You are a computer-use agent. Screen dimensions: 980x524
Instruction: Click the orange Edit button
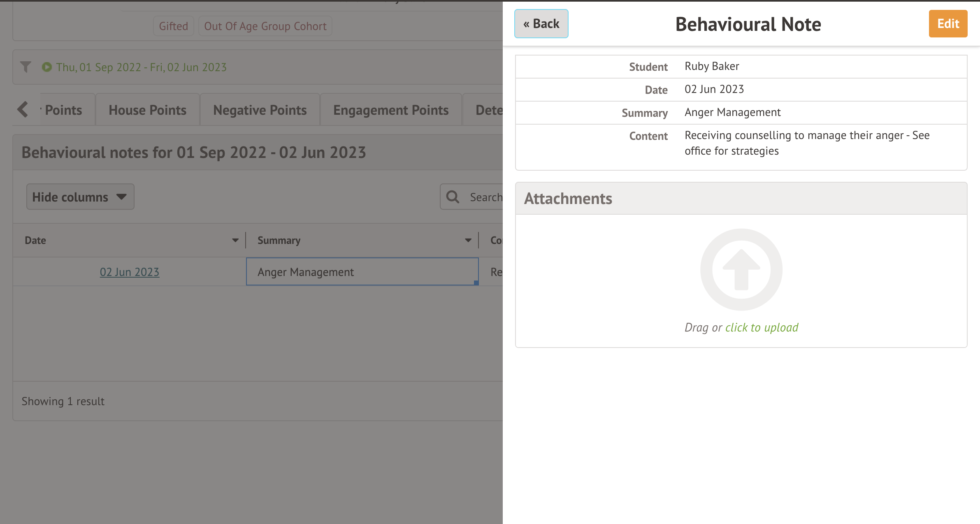[x=947, y=24]
